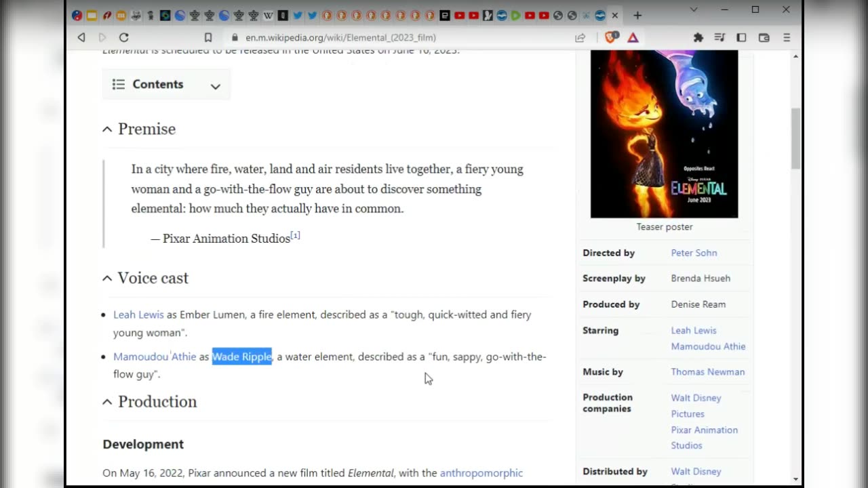Screen dimensions: 868x488
Task: Click the scrollbar down arrow
Action: (796, 479)
